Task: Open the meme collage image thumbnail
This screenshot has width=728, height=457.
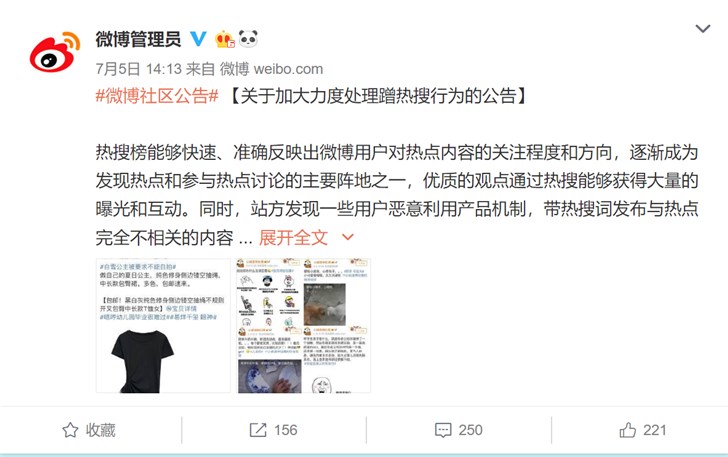Action: [304, 326]
